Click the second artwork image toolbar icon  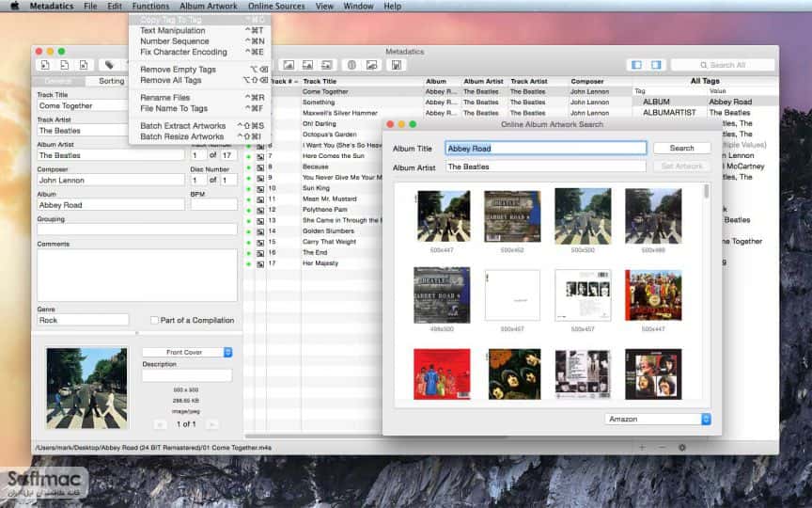[307, 65]
